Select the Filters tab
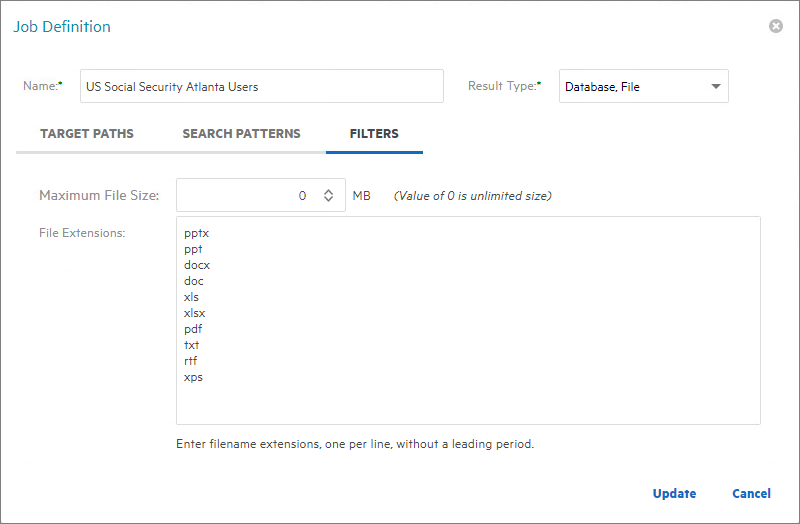Image resolution: width=800 pixels, height=524 pixels. (374, 134)
